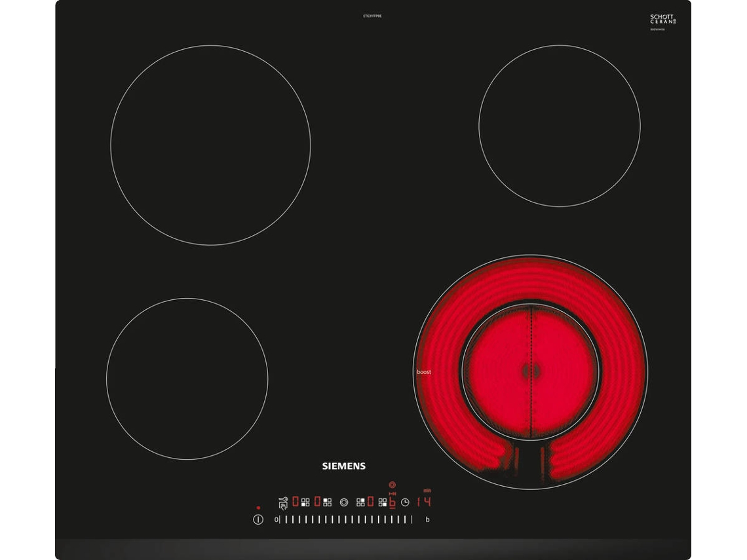747x560 pixels.
Task: Select the front-left cooking zone selector icon
Action: tap(305, 502)
